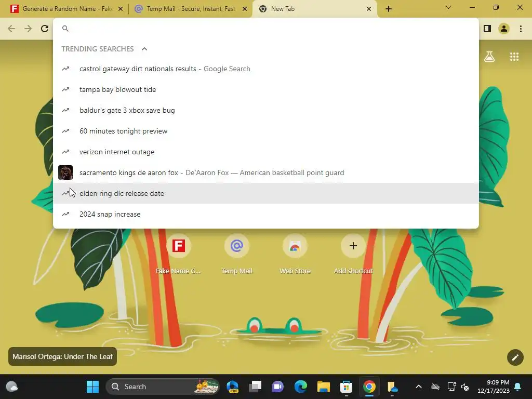Open Google apps grid icon

[x=514, y=57]
